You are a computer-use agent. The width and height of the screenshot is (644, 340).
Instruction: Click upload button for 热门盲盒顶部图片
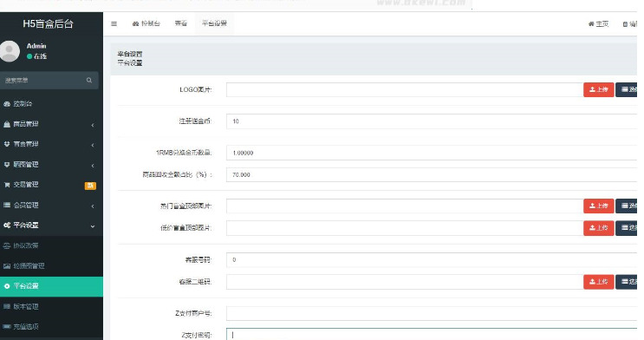coord(598,206)
